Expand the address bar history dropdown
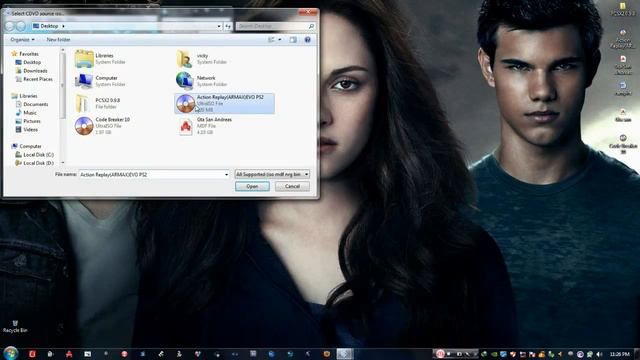Viewport: 640px width, 360px height. pos(219,26)
